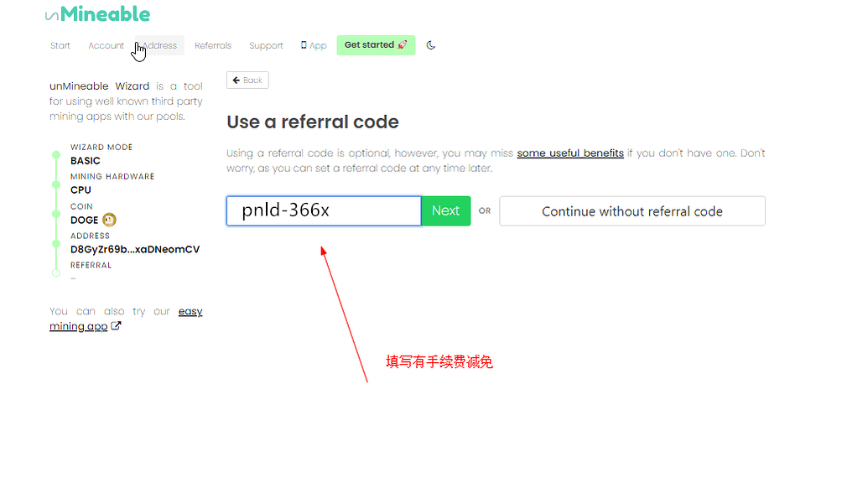Viewport: 868px width, 493px height.
Task: Go back with the Back button
Action: pos(247,80)
